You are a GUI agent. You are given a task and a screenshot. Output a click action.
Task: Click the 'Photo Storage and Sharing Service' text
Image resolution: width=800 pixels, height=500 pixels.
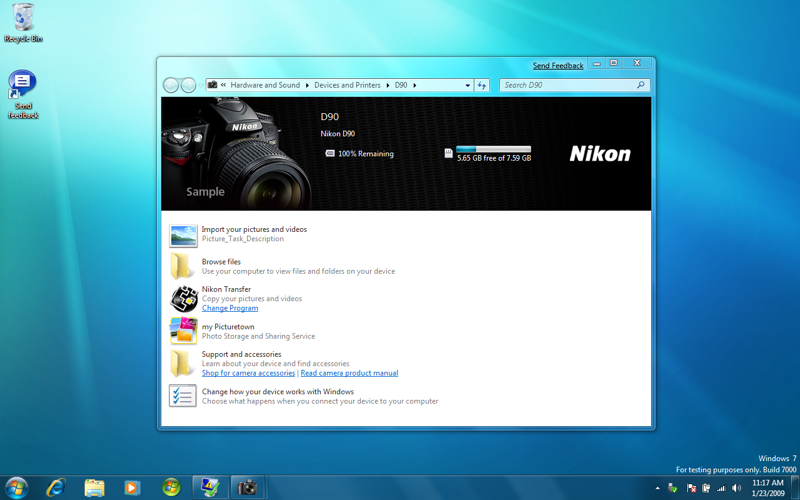point(258,336)
